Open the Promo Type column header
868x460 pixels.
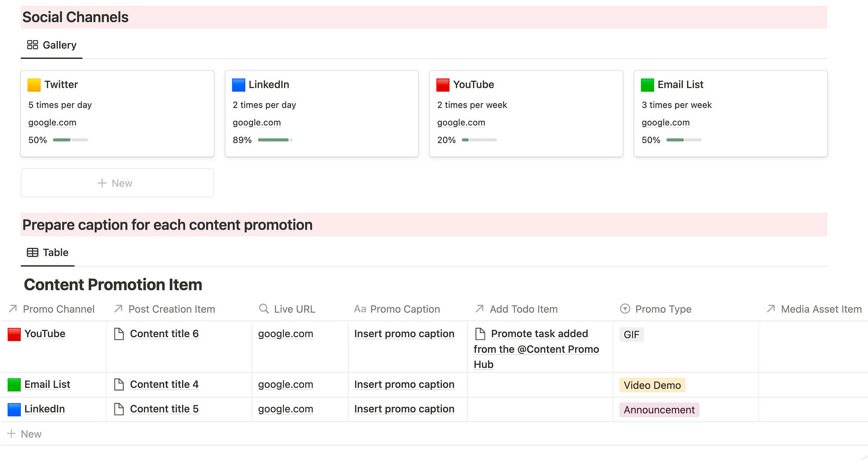coord(663,309)
